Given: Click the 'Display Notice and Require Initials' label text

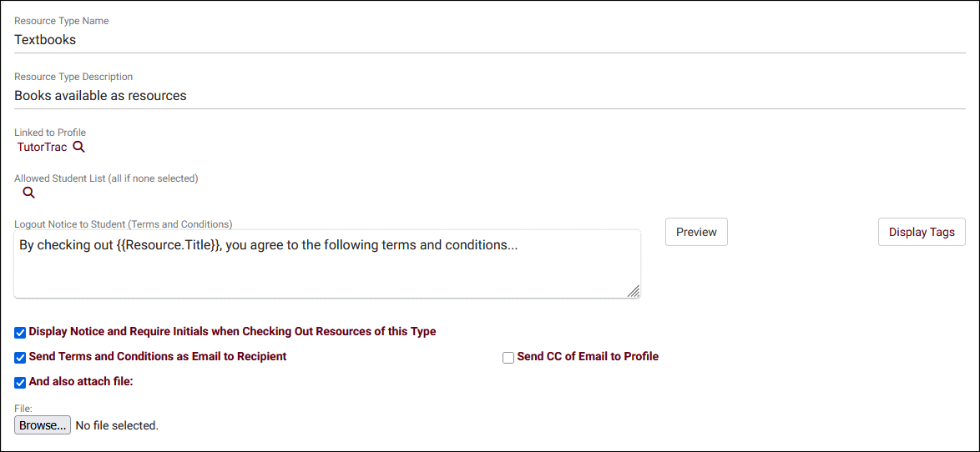Looking at the screenshot, I should 232,332.
